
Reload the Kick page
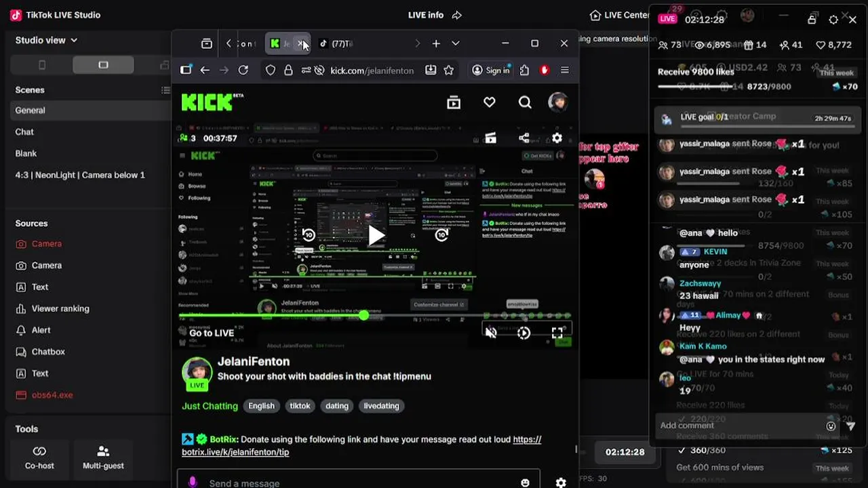coord(243,70)
